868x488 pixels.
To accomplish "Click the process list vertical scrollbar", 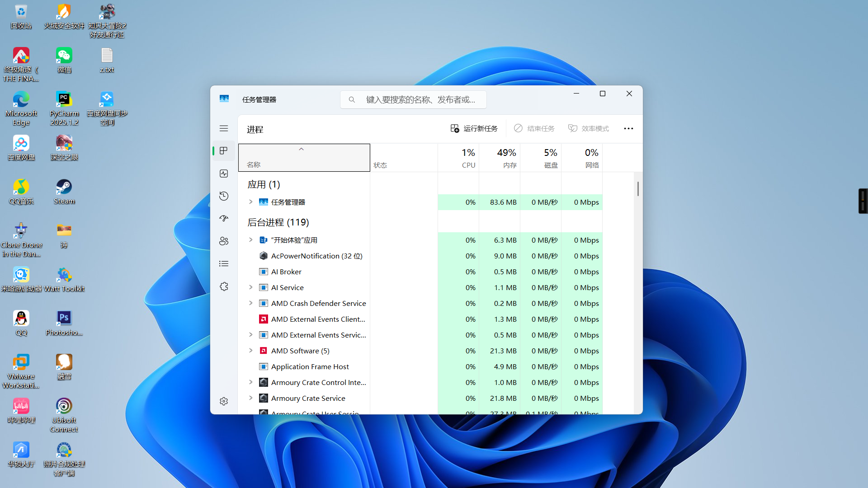I will tap(638, 189).
